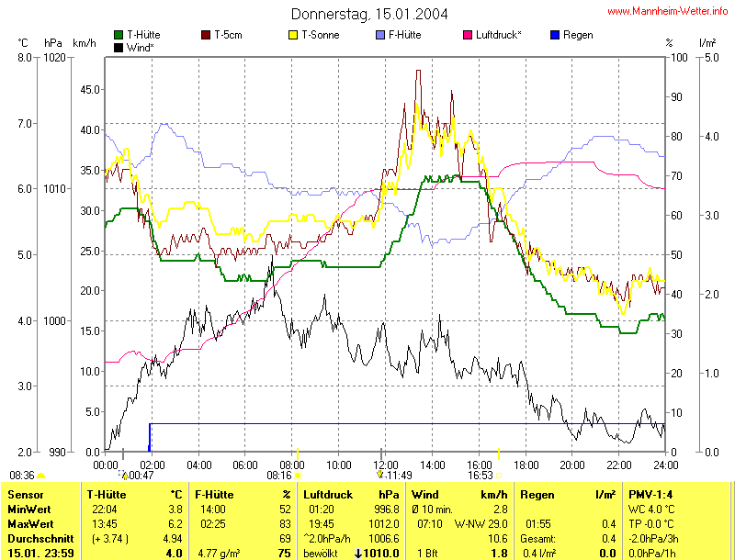Viewport: 735px width, 560px height.
Task: Click the dark red T-5cm legend marker
Action: click(x=206, y=35)
